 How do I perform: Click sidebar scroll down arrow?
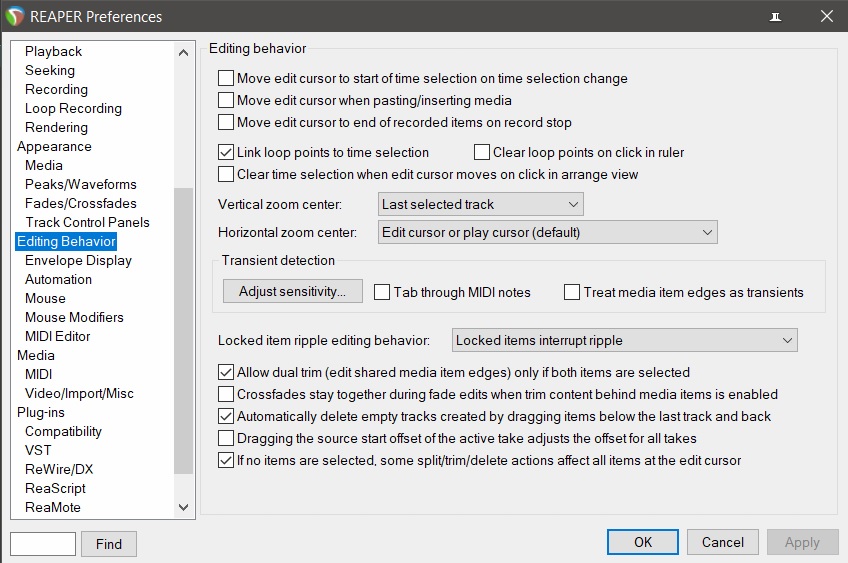pyautogui.click(x=183, y=507)
